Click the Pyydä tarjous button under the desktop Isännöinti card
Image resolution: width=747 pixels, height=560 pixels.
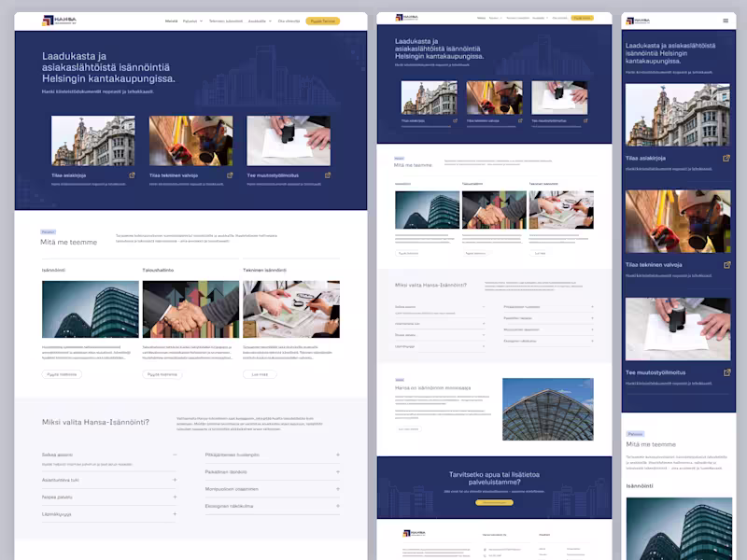(62, 374)
